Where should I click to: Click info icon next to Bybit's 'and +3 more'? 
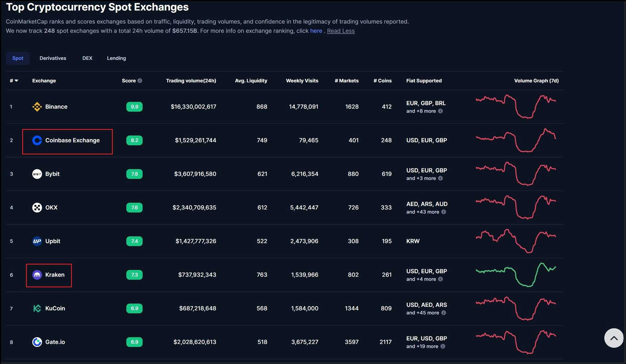(440, 178)
